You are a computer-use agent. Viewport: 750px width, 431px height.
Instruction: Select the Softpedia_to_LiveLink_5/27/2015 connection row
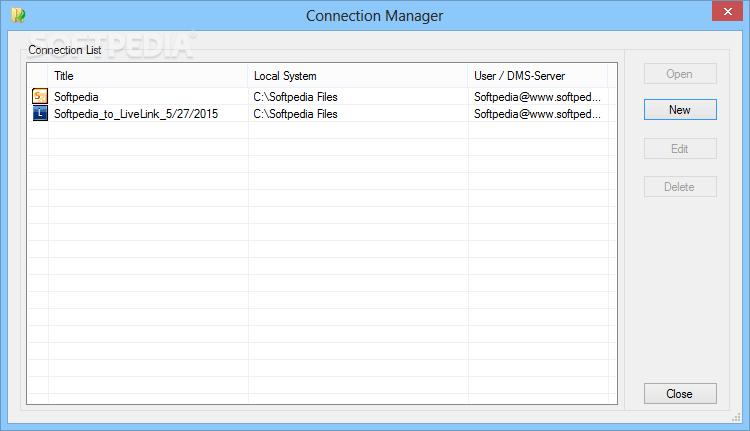321,114
